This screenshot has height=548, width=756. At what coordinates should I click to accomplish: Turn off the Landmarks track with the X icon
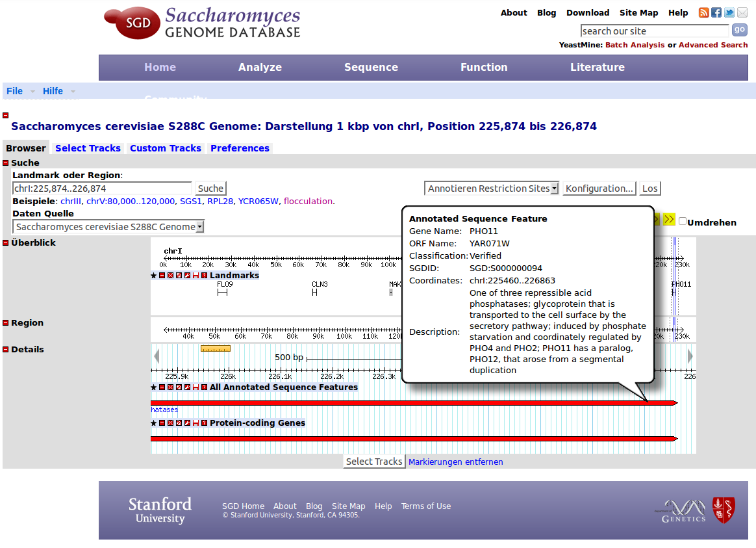coord(170,276)
